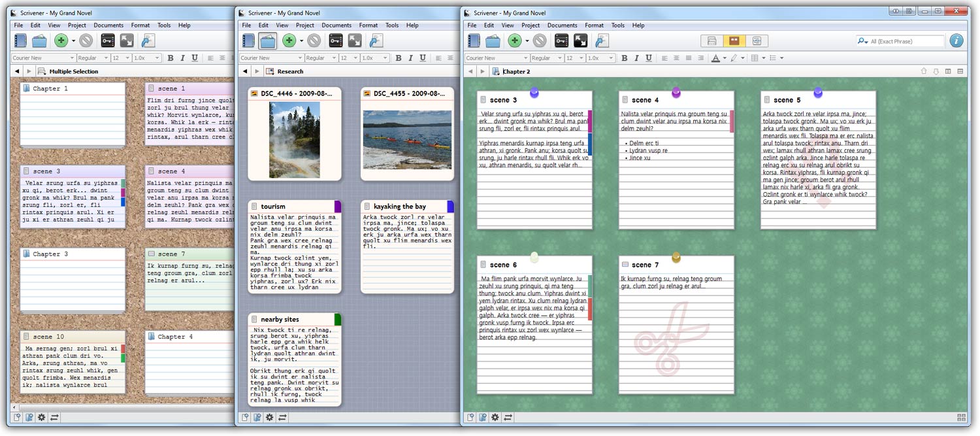The height and width of the screenshot is (436, 980).
Task: Select the DSC_4455 kayak photo card
Action: coord(407,134)
